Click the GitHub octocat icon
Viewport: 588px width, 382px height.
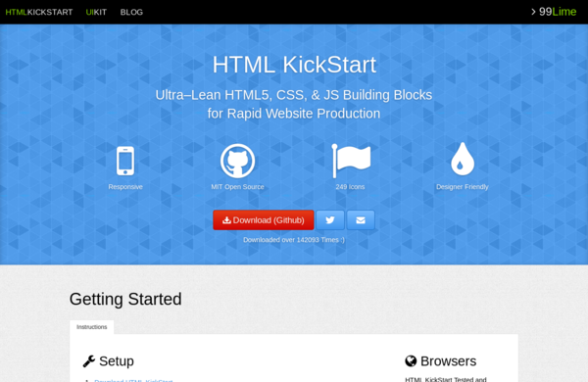coord(237,161)
